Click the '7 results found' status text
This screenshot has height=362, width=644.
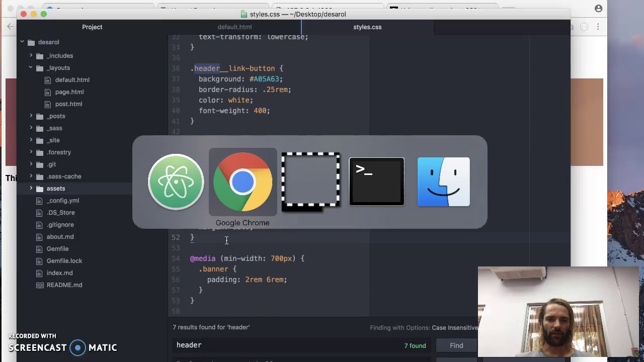(x=211, y=327)
